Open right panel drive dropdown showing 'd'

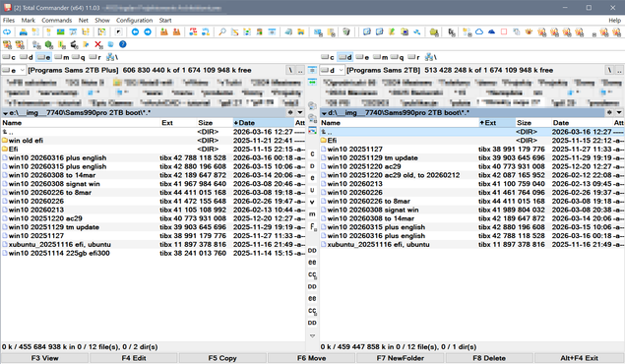point(333,70)
